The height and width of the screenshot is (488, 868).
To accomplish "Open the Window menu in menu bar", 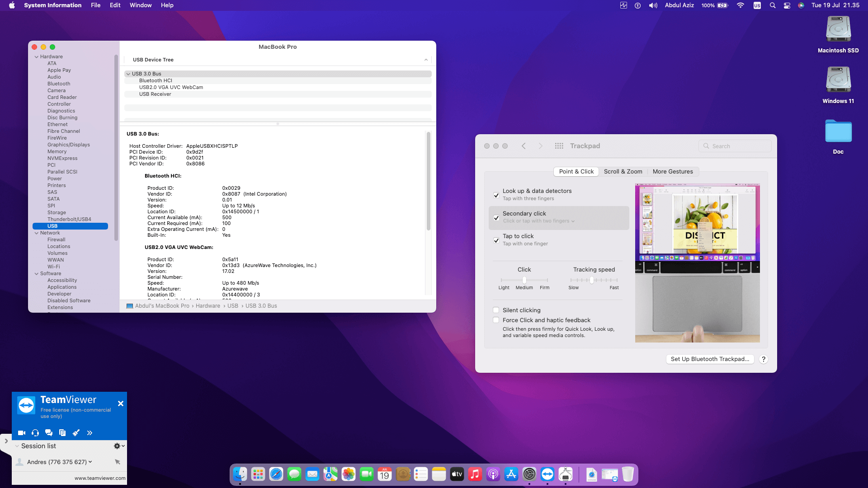I will click(141, 5).
